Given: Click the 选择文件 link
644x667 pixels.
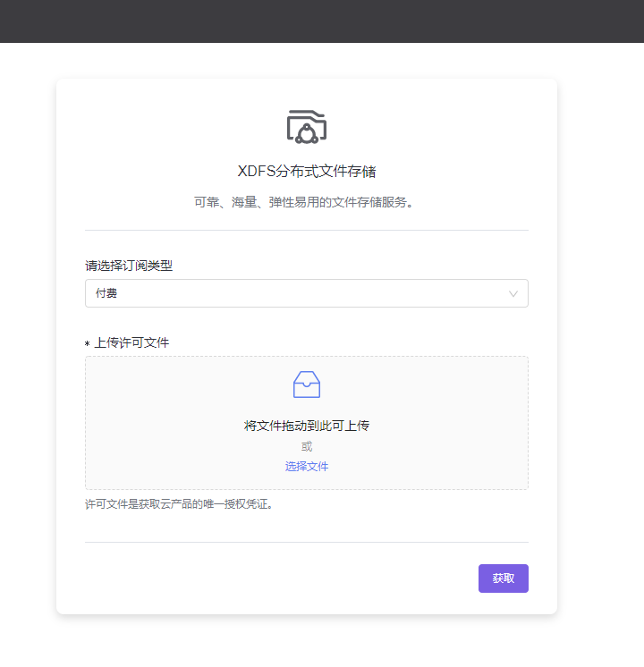Looking at the screenshot, I should click(x=306, y=467).
